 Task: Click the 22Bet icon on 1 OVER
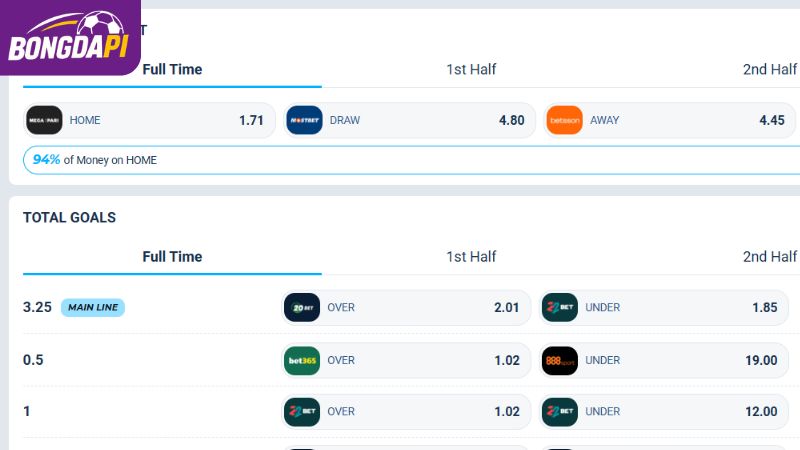[x=302, y=412]
